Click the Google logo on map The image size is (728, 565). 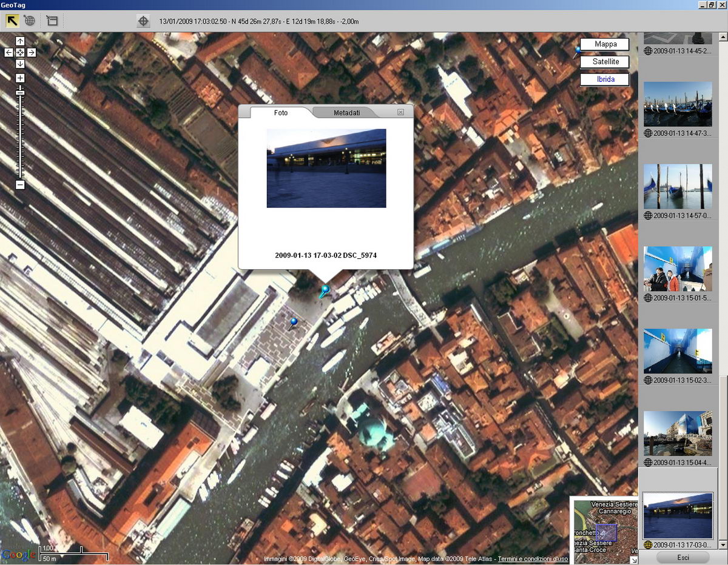pyautogui.click(x=19, y=554)
